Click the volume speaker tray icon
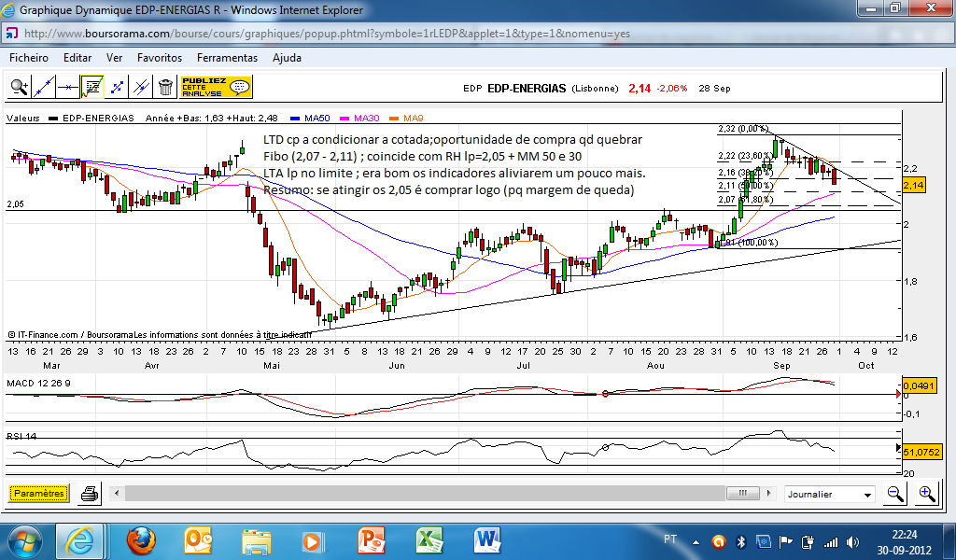This screenshot has height=560, width=956. coord(852,541)
